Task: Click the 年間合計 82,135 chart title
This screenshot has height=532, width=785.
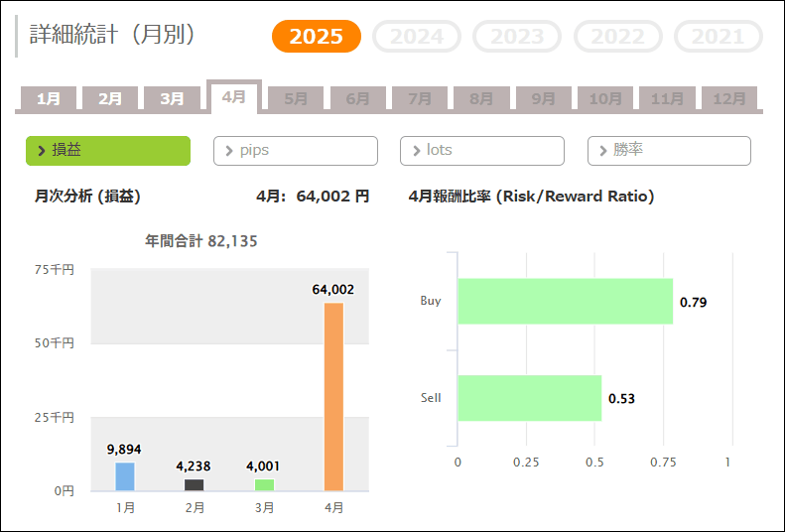Action: pos(201,241)
